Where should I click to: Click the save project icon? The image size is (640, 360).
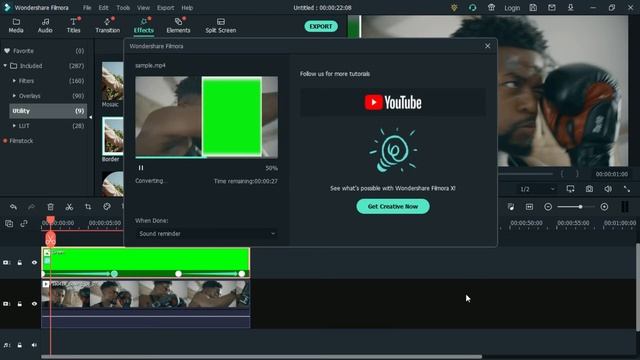(x=533, y=7)
